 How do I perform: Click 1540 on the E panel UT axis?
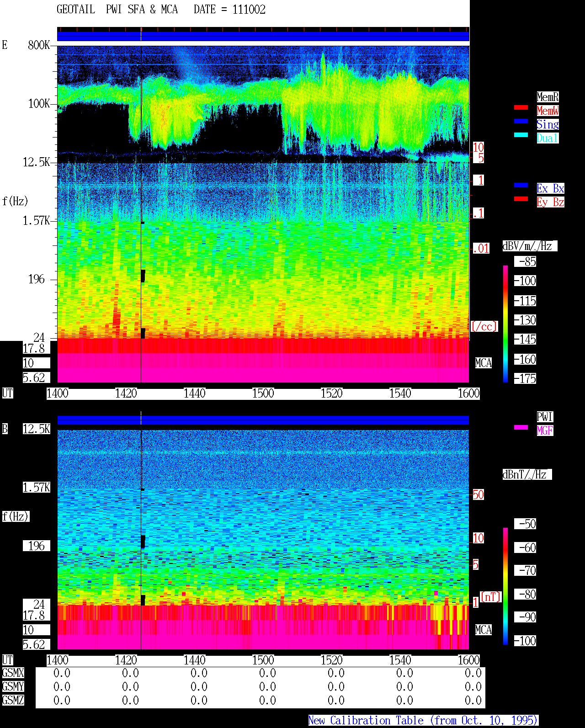400,393
